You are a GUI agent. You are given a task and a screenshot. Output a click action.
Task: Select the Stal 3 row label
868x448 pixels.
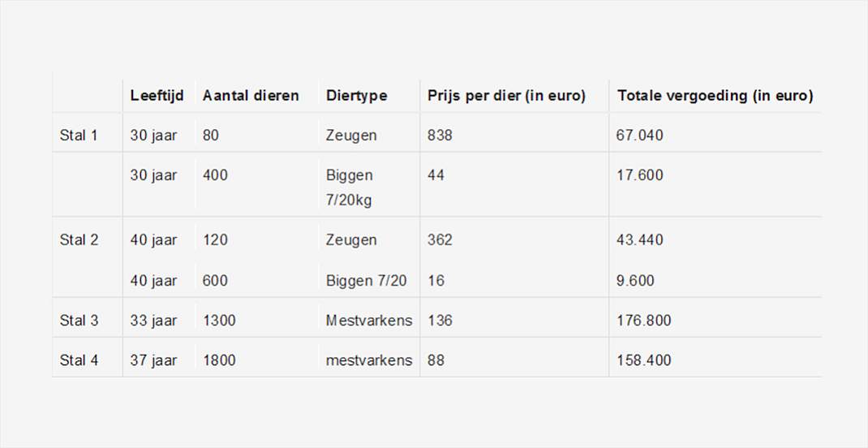coord(79,321)
